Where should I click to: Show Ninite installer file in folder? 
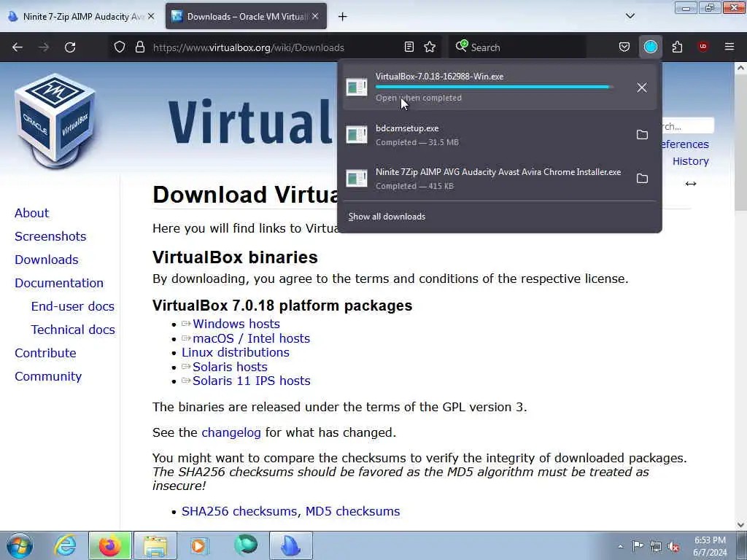642,179
